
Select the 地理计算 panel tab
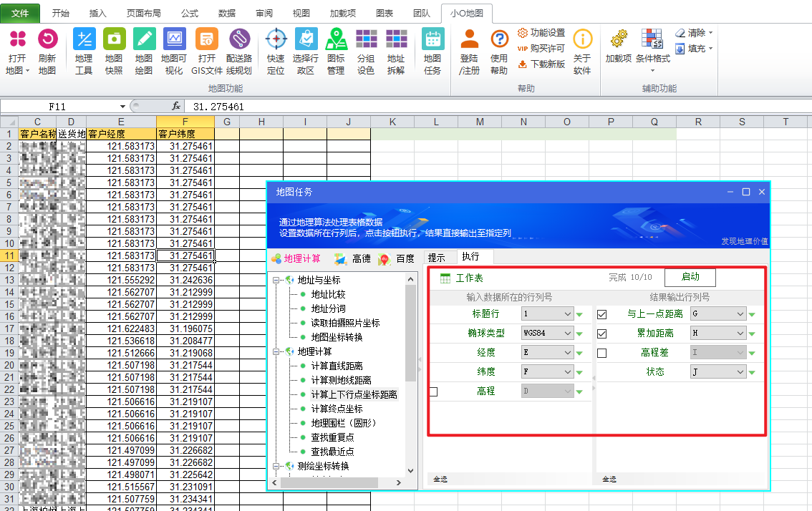(296, 258)
